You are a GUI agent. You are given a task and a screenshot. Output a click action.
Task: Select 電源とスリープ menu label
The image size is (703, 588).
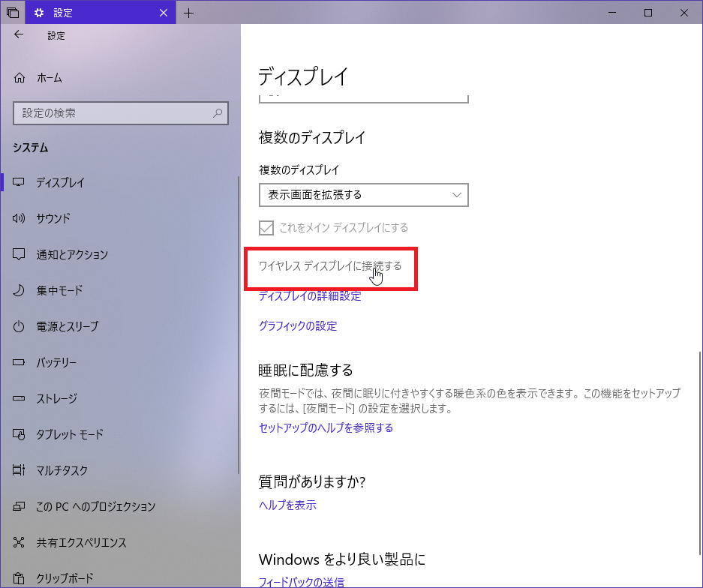(68, 326)
